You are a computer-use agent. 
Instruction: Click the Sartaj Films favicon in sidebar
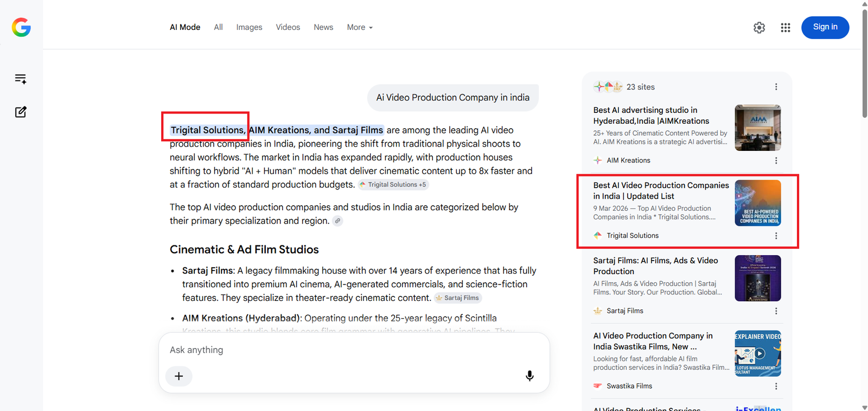coord(597,311)
